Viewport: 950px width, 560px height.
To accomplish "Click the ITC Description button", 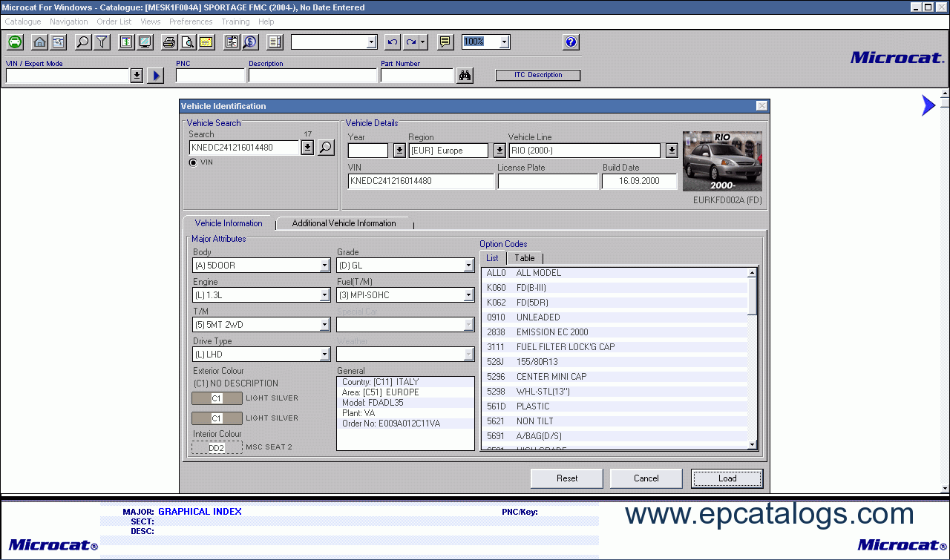I will [538, 75].
